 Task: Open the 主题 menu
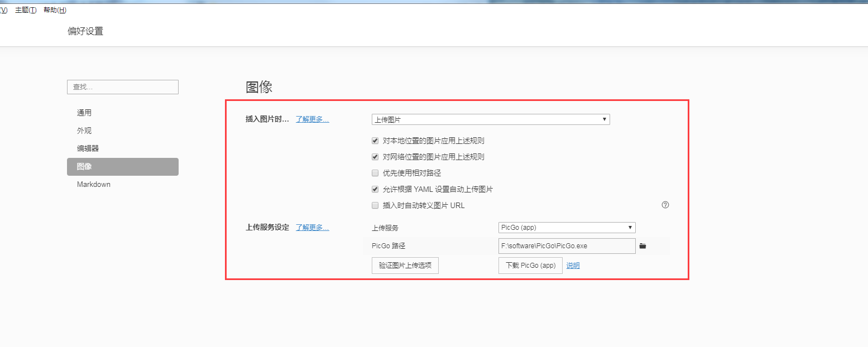click(x=26, y=10)
